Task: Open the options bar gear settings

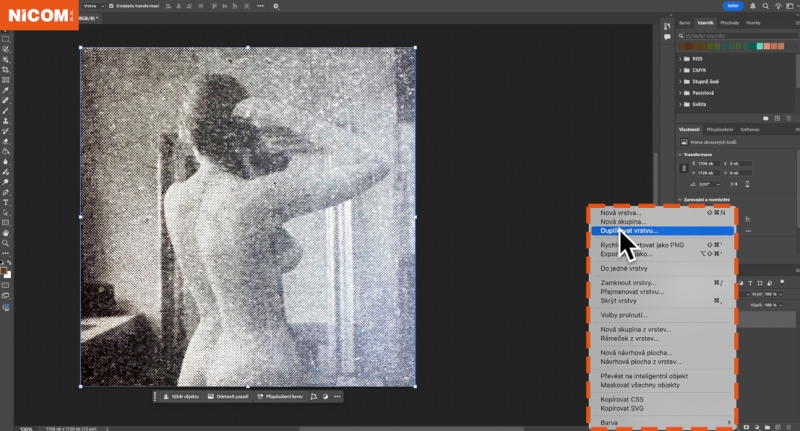Action: tap(276, 5)
